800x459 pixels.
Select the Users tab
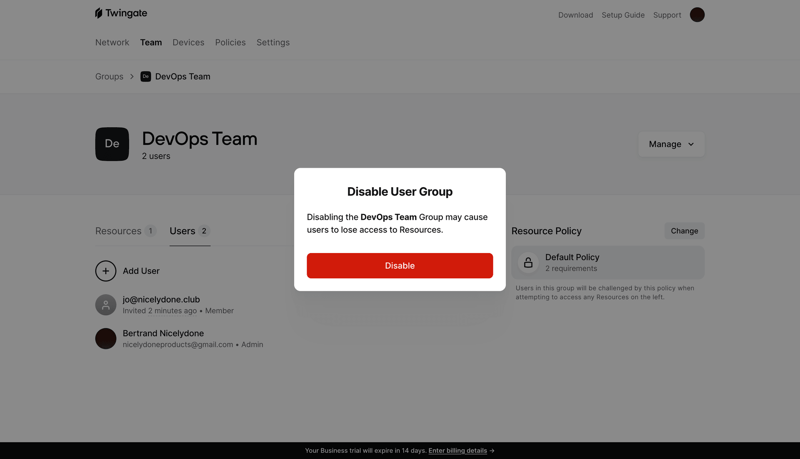[x=190, y=231]
